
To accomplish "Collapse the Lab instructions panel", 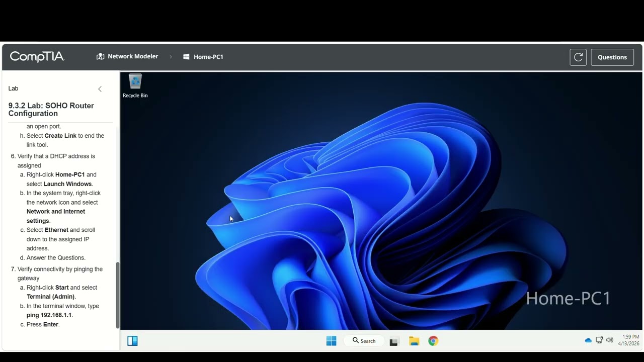I will pyautogui.click(x=100, y=89).
